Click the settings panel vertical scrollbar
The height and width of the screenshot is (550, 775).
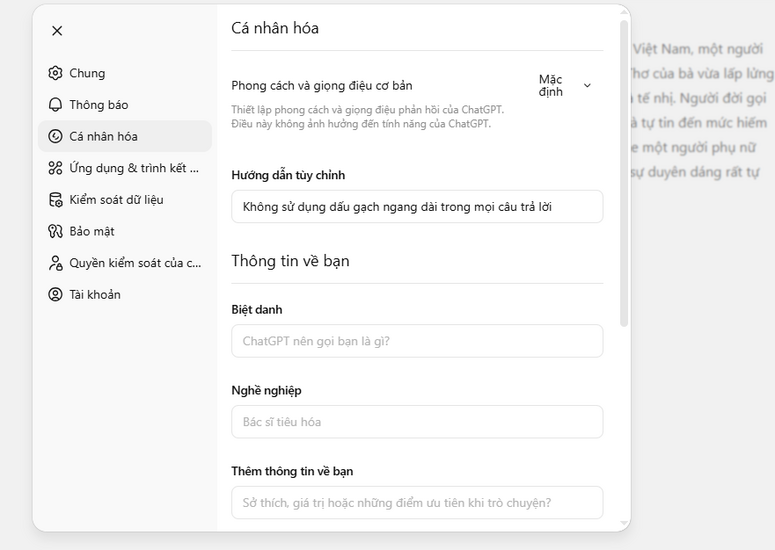[x=624, y=170]
